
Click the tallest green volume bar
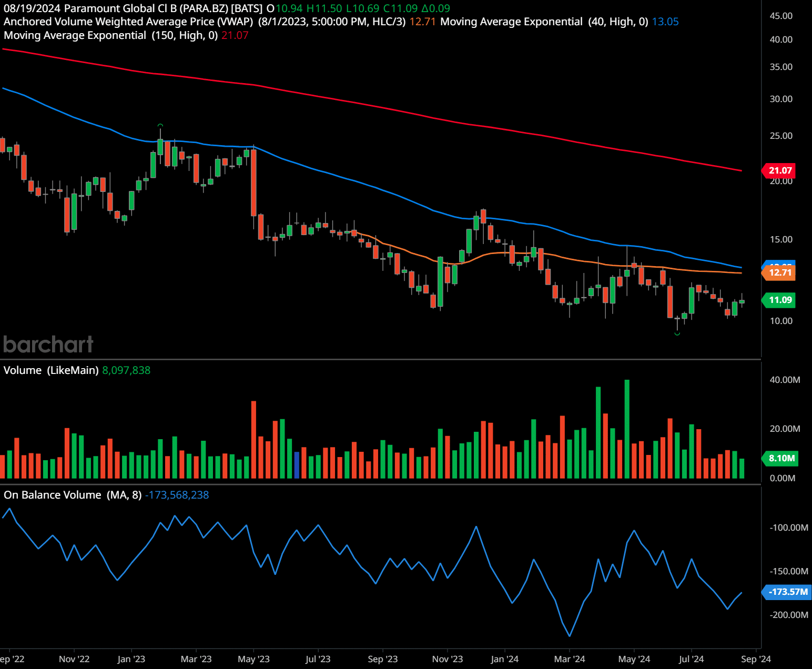[627, 429]
